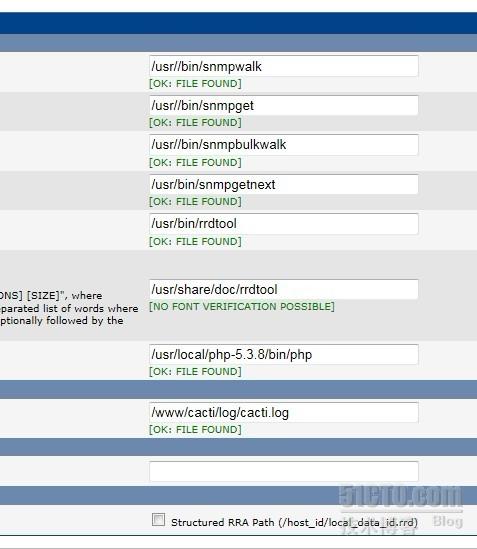Click the NO FONT VERIFICATION POSSIBLE message
The height and width of the screenshot is (549, 477).
click(x=242, y=307)
